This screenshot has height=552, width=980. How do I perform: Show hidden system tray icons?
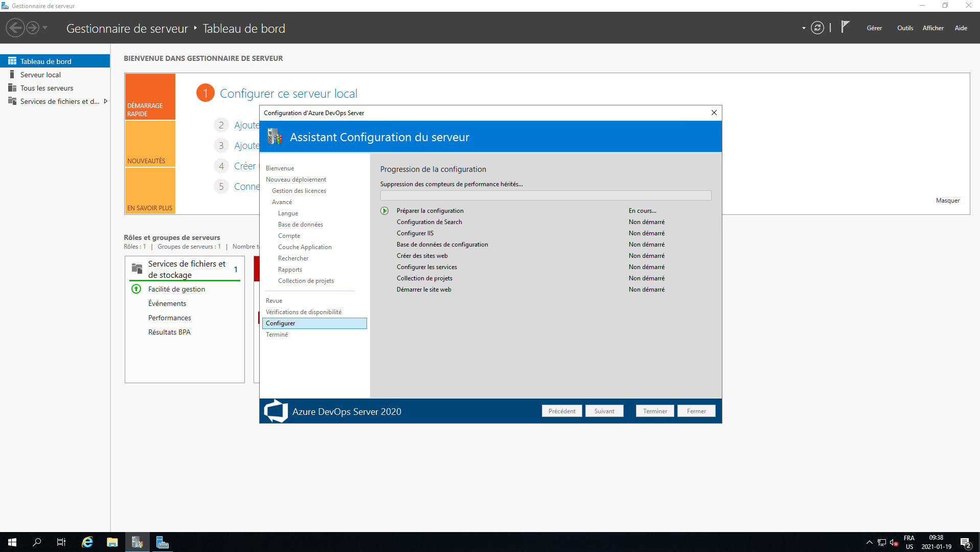pos(869,542)
